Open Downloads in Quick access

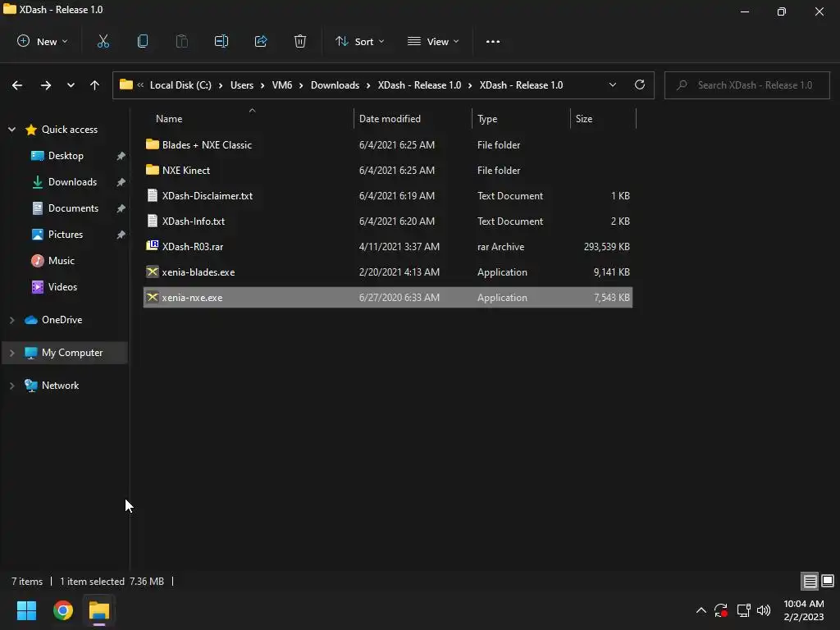(x=72, y=181)
